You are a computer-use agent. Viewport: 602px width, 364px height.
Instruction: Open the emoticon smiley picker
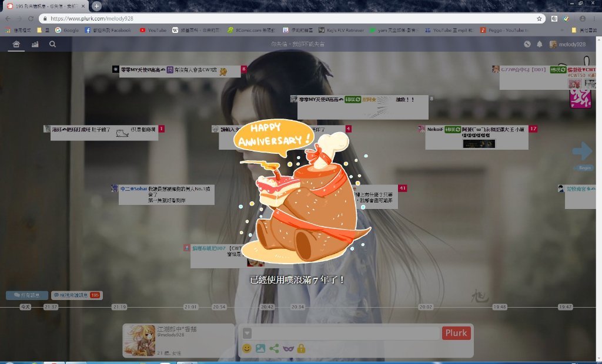coord(247,348)
